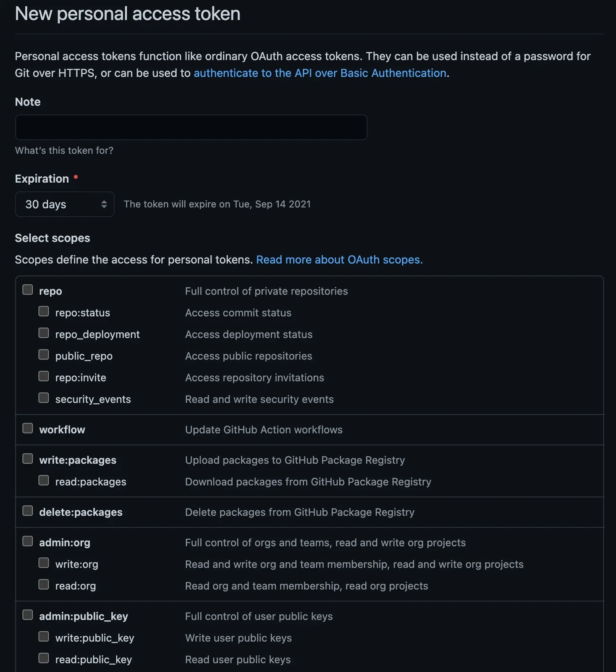Check the repo:status scope
616x672 pixels.
[44, 311]
